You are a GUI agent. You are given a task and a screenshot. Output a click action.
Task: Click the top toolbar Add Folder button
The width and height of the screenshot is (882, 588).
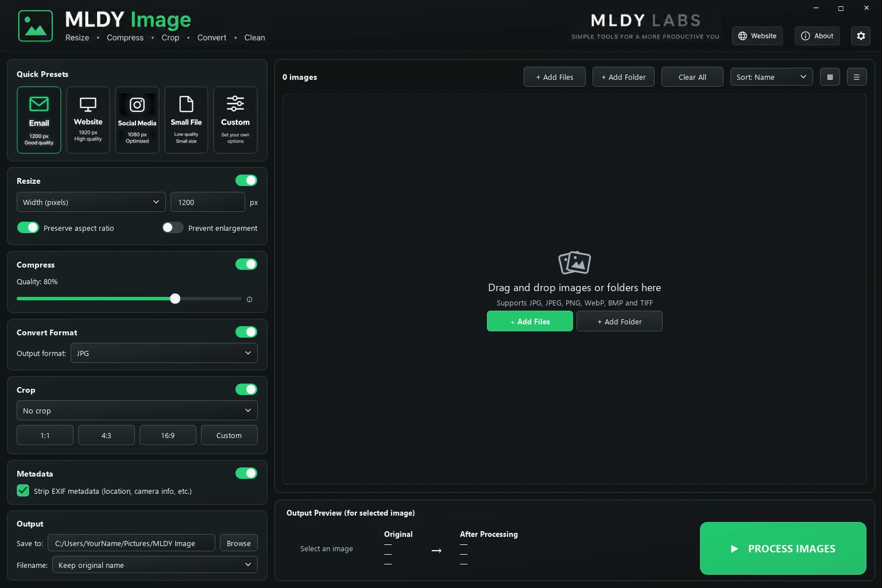[x=624, y=77]
